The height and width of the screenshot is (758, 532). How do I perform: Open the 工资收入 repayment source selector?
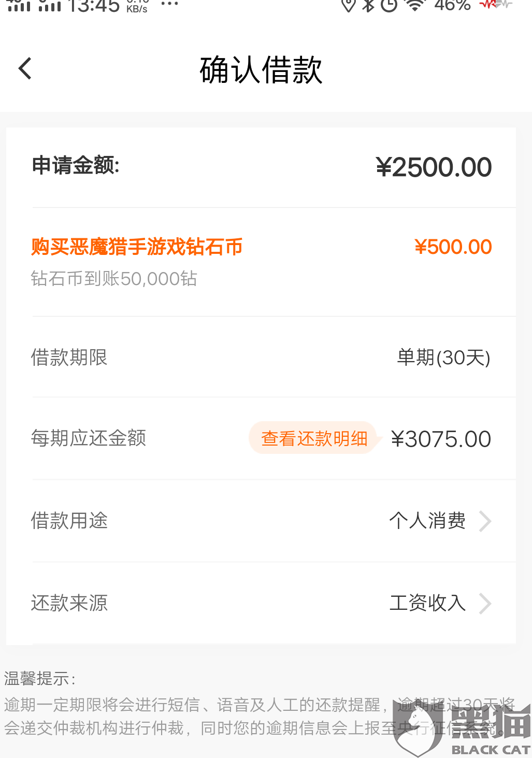pos(427,603)
